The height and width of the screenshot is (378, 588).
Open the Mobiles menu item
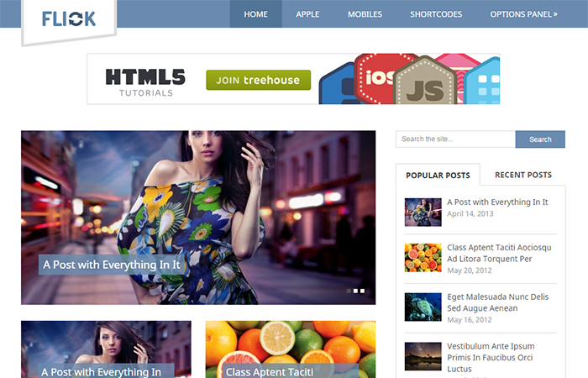pos(365,14)
